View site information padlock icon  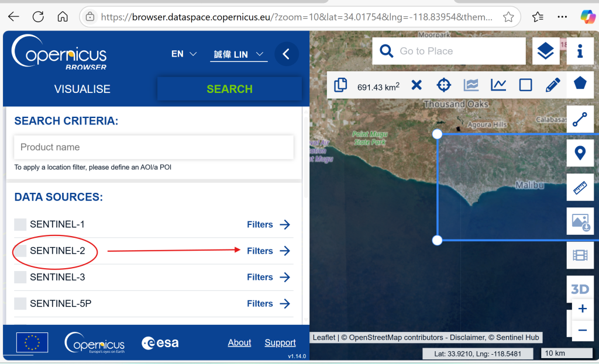click(x=90, y=17)
